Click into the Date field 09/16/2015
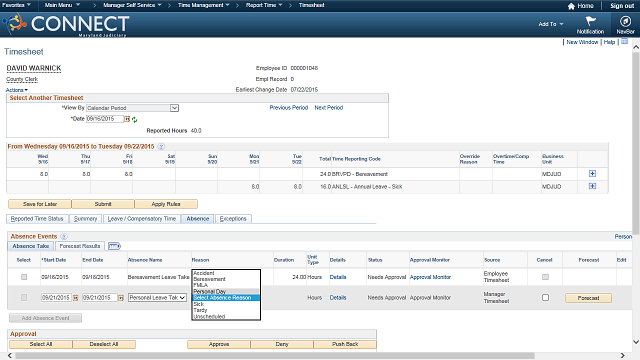640x360 pixels. (x=105, y=119)
